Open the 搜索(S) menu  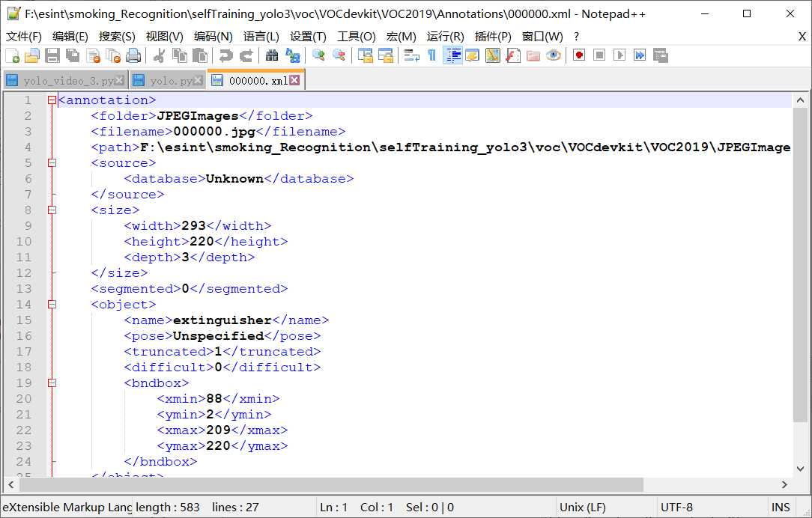[117, 36]
